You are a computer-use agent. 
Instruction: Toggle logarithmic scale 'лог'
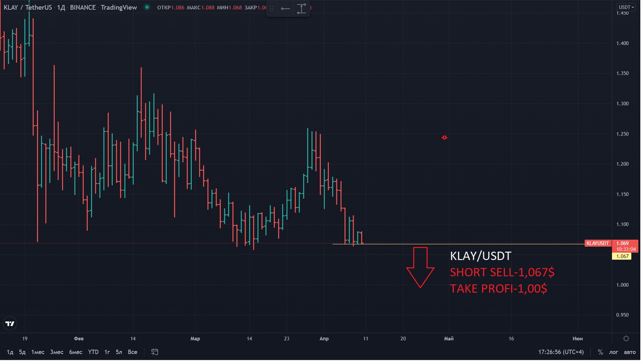tap(614, 352)
